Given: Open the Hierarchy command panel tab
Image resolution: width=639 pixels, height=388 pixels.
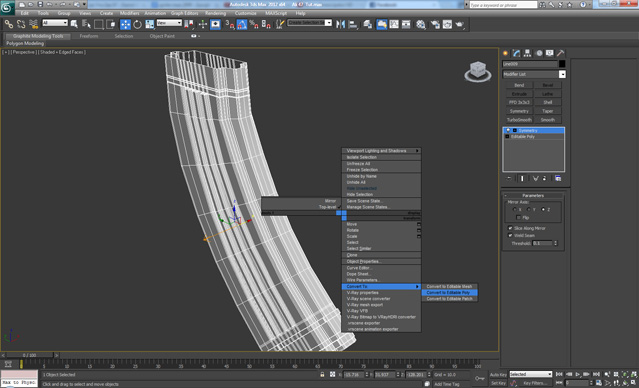Looking at the screenshot, I should click(527, 53).
